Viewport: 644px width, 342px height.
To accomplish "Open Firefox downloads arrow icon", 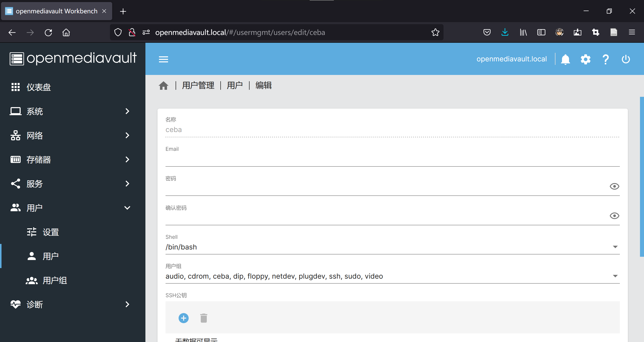I will pos(505,32).
